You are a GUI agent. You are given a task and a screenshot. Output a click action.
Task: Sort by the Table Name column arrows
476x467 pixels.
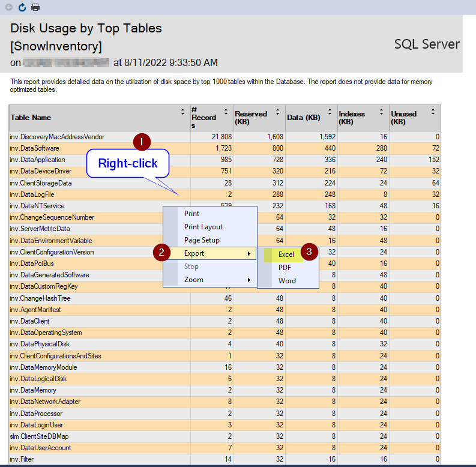182,112
